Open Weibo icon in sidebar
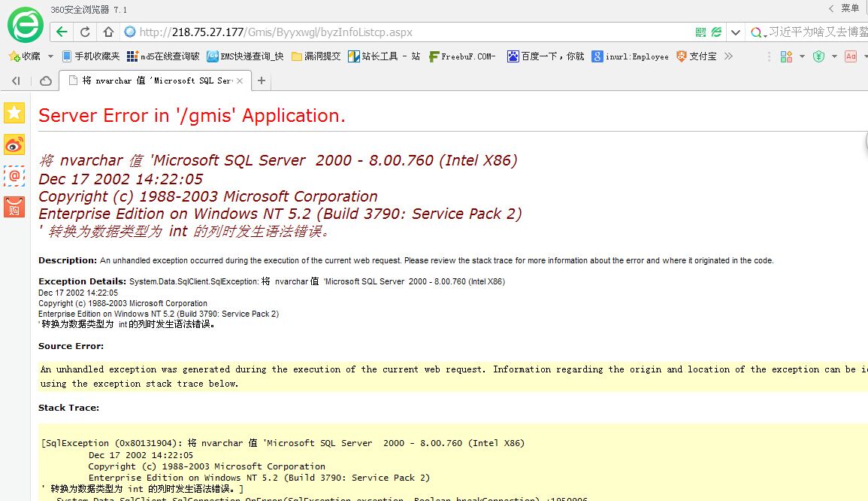The image size is (868, 501). coord(14,144)
